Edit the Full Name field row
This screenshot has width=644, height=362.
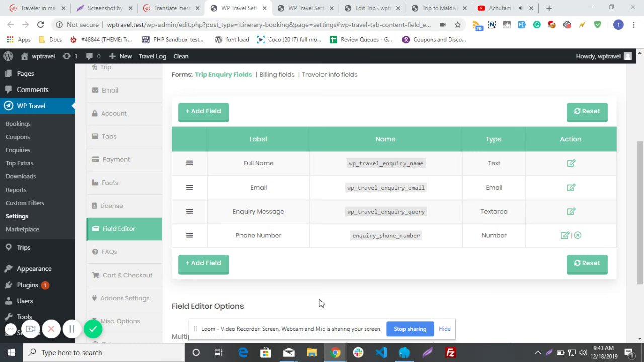click(571, 163)
